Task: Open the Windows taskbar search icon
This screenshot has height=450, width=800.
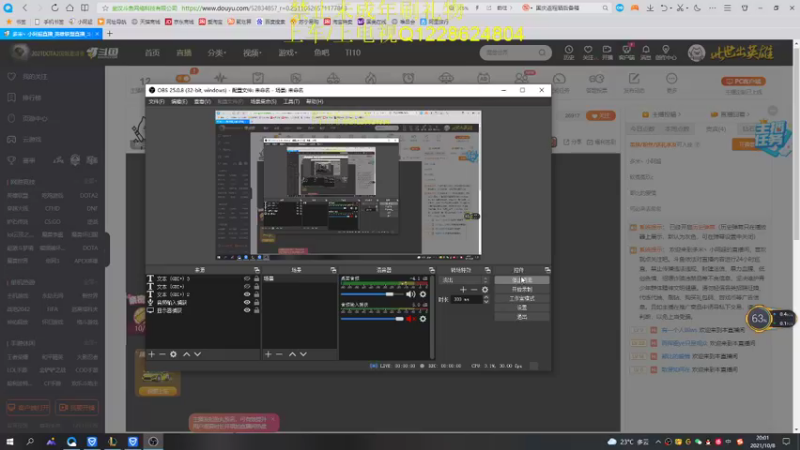Action: coord(30,441)
